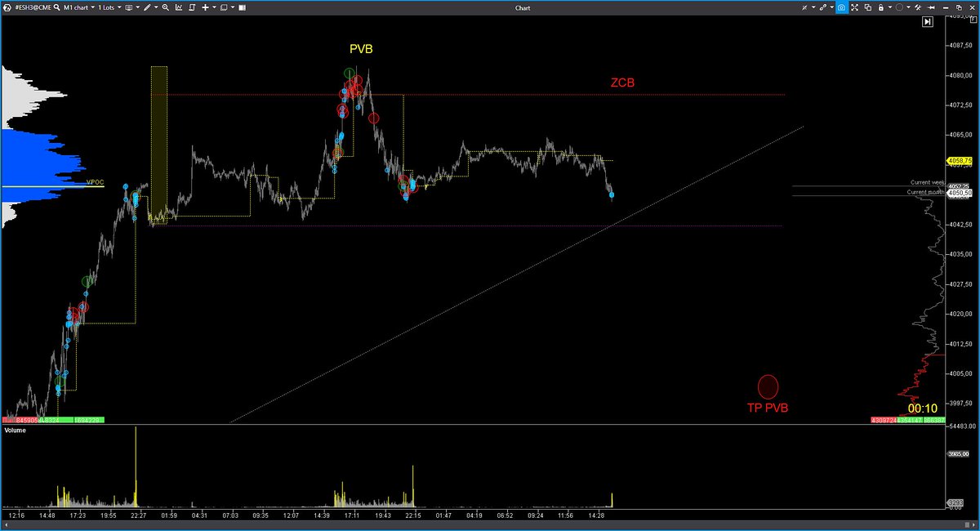Toggle the split panel icon

click(242, 7)
